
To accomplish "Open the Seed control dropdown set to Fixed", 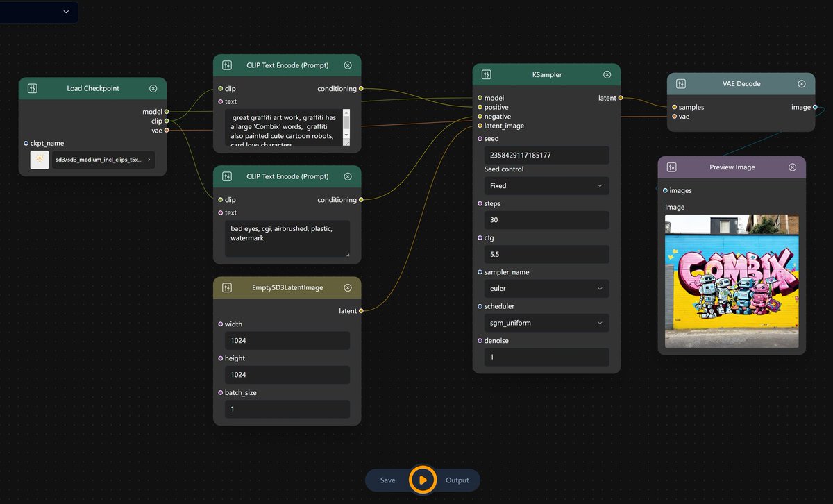I will point(546,185).
